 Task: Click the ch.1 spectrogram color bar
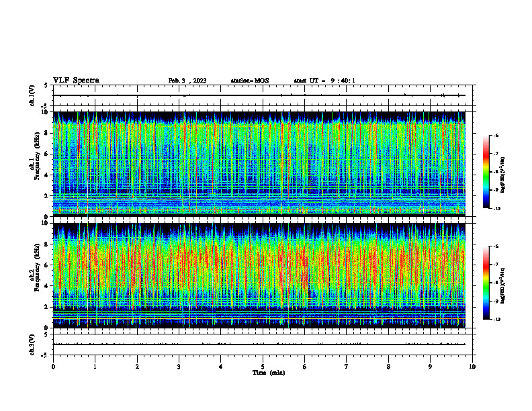(x=486, y=172)
